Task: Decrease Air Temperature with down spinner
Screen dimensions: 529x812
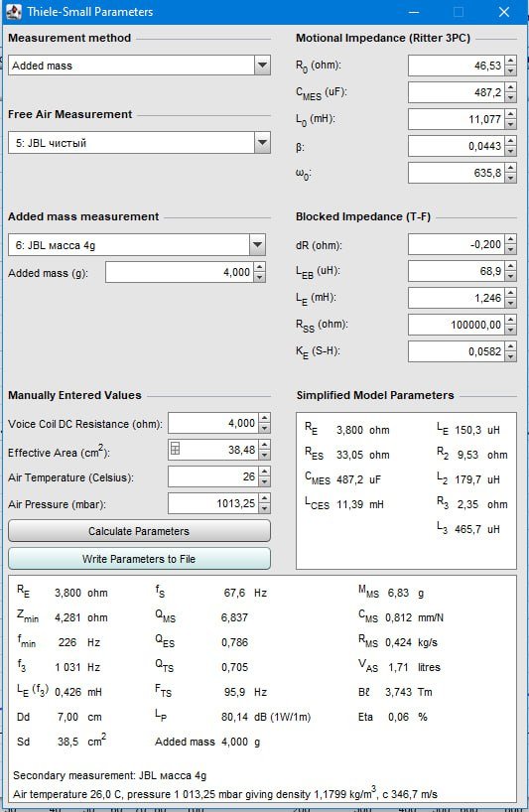Action: [264, 482]
